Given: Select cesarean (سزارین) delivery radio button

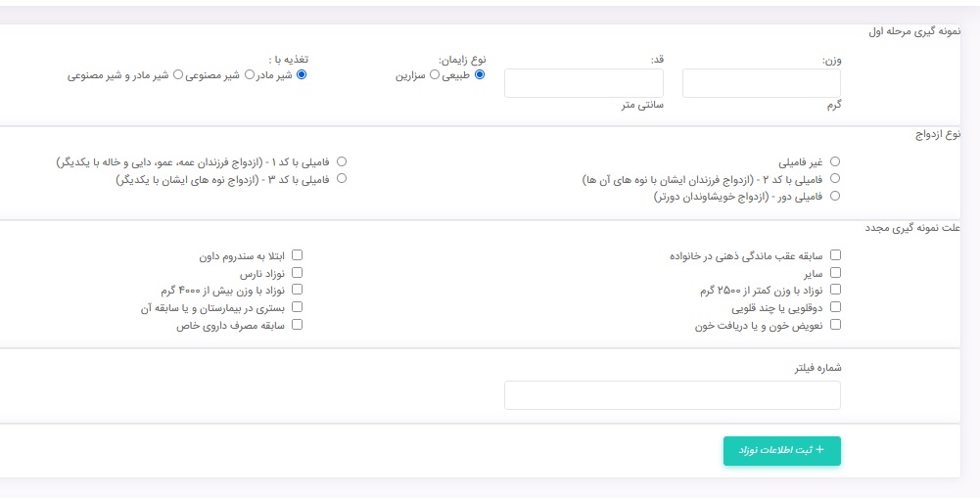Looking at the screenshot, I should pyautogui.click(x=434, y=74).
